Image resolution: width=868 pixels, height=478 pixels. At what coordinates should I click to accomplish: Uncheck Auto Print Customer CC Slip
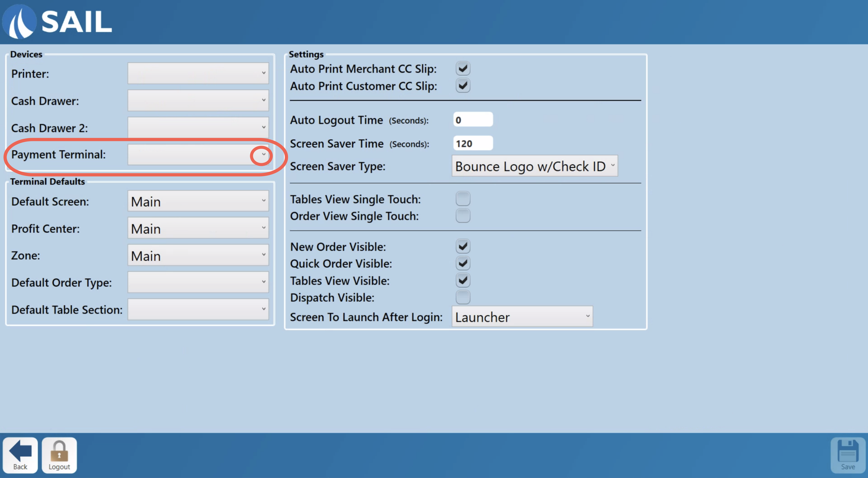(x=463, y=86)
